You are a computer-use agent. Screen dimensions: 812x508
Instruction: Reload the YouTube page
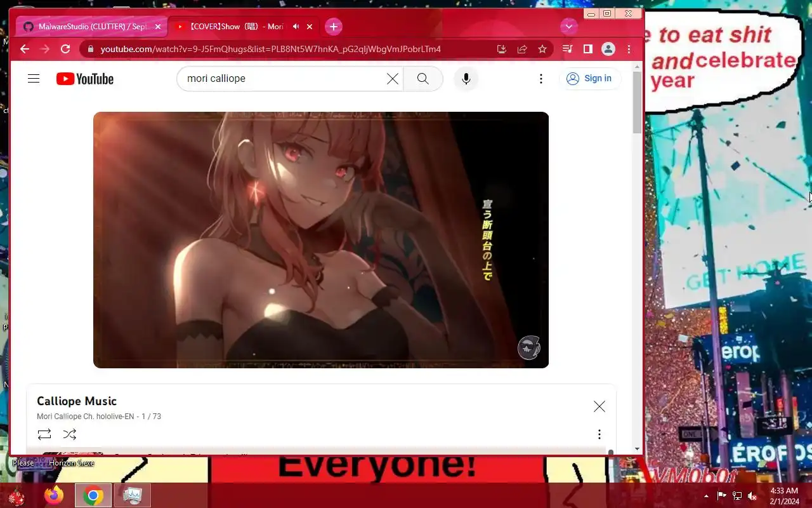point(65,49)
